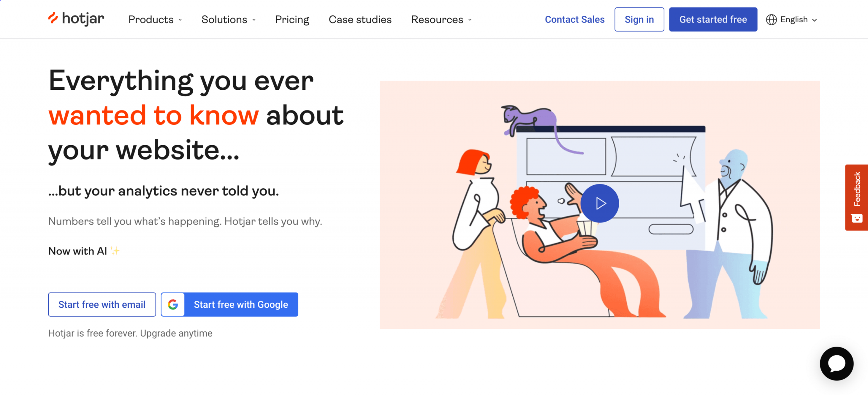Open the English language selector chevron
868x395 pixels.
click(x=815, y=20)
